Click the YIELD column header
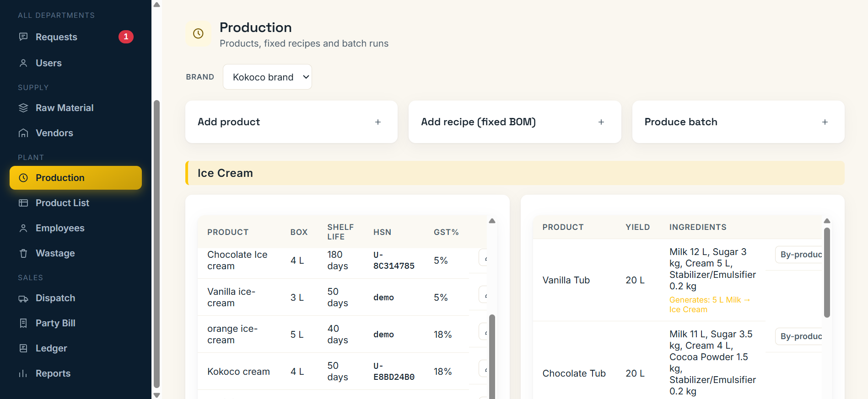The image size is (868, 399). pos(638,227)
